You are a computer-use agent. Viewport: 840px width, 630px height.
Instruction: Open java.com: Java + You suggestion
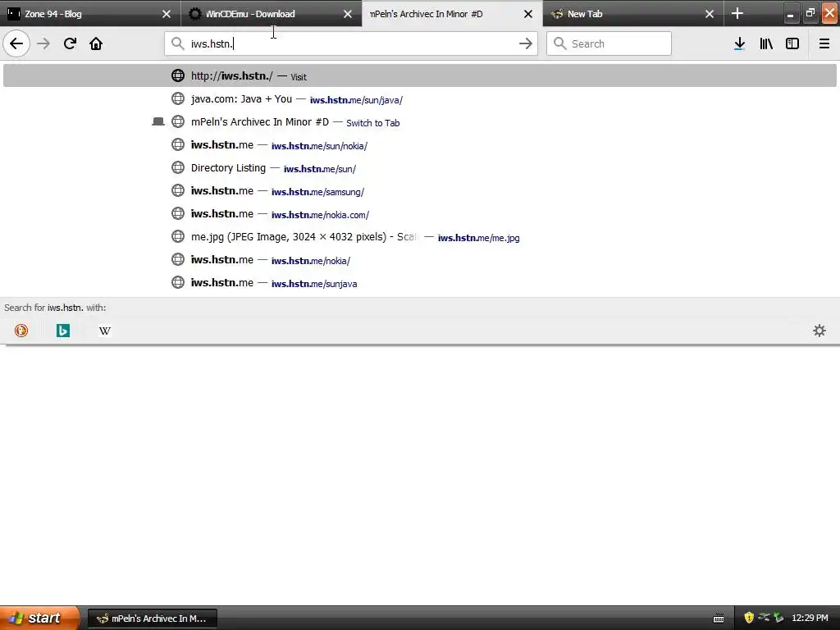click(x=419, y=99)
